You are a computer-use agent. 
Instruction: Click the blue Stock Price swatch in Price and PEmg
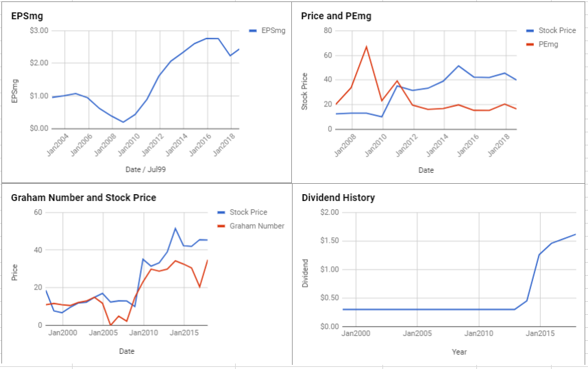point(530,31)
